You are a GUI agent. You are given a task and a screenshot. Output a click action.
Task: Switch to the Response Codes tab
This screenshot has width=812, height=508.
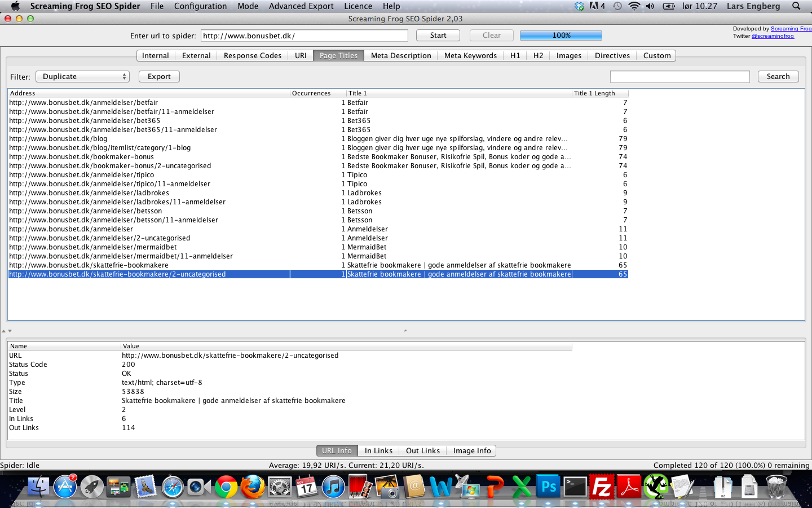click(x=253, y=55)
